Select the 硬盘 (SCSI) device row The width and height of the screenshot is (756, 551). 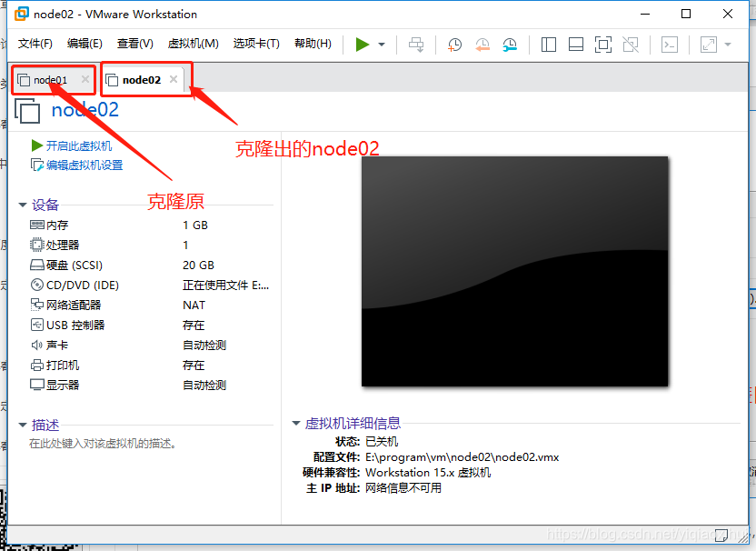click(152, 265)
